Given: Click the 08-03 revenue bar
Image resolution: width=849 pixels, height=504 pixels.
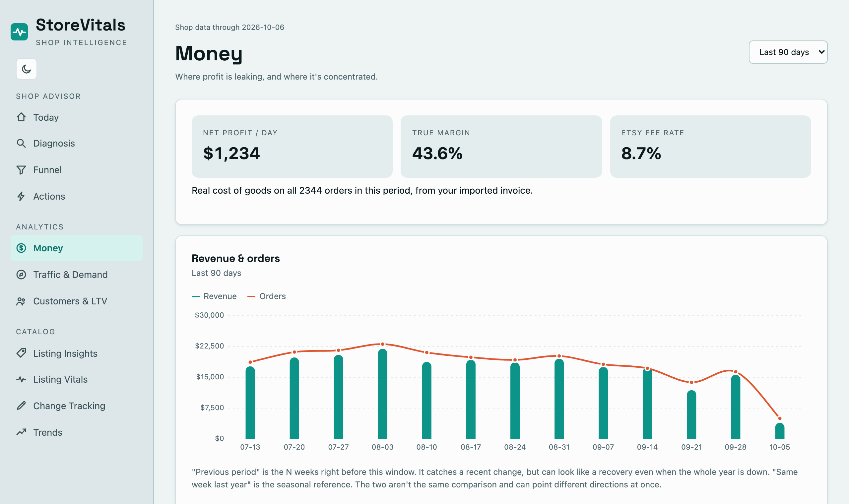Looking at the screenshot, I should 382,394.
